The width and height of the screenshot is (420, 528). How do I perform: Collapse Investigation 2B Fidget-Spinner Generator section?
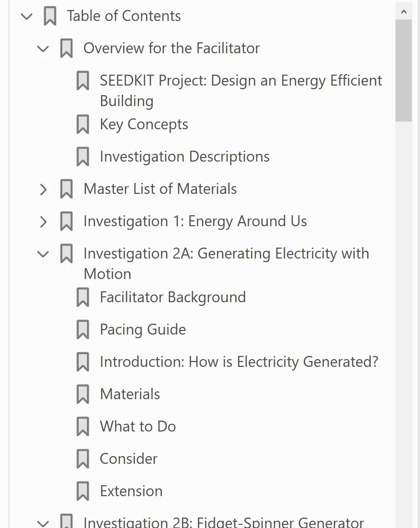pos(43,523)
